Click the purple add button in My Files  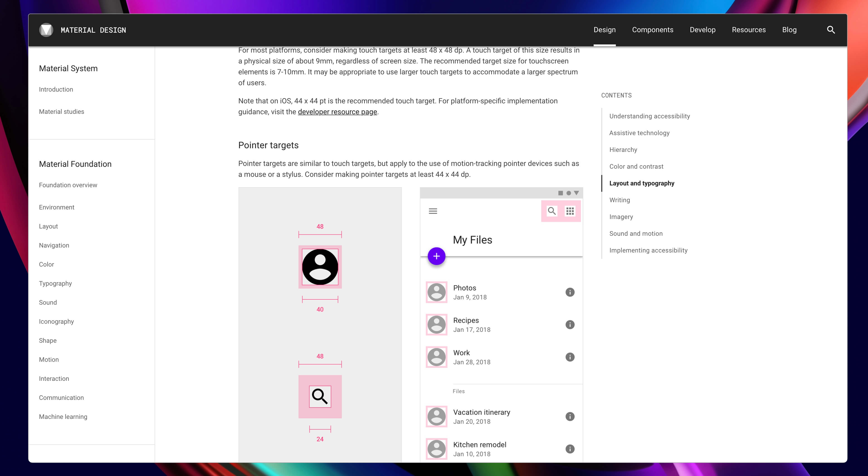pos(436,256)
